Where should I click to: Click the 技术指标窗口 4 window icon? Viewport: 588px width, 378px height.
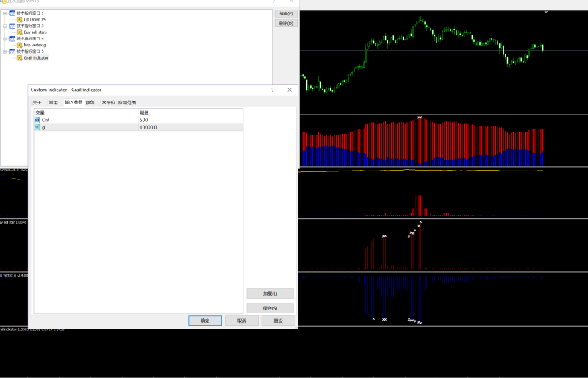(12, 39)
